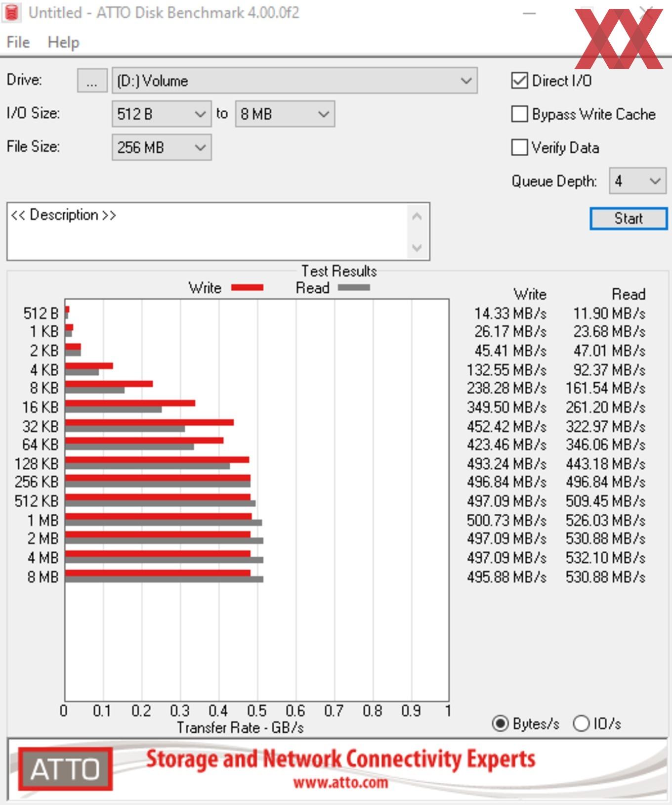
Task: Click the 16 KB row label in chart
Action: [x=40, y=407]
